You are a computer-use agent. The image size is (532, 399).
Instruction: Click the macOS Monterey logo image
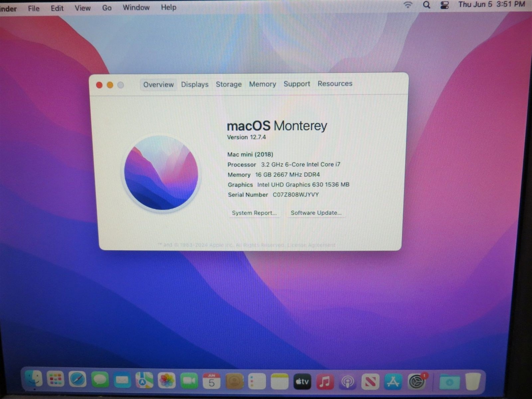coord(161,173)
